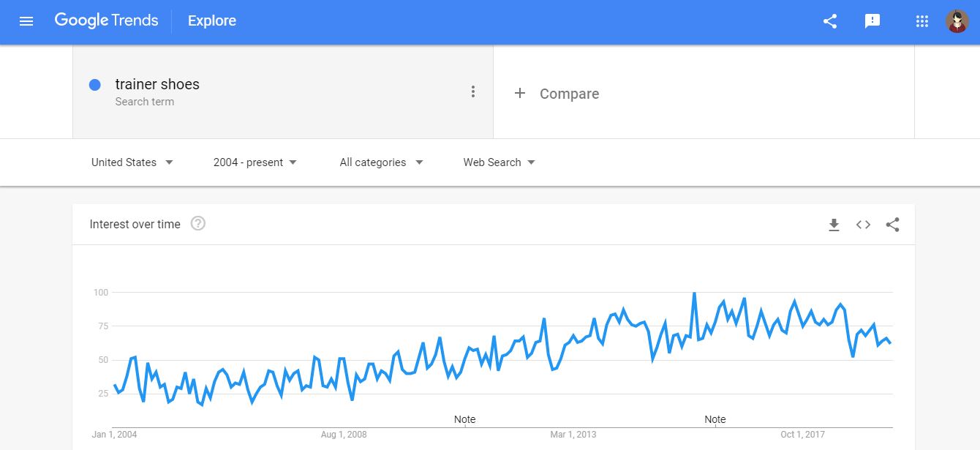
Task: Open trainer shoes term options menu
Action: [473, 91]
